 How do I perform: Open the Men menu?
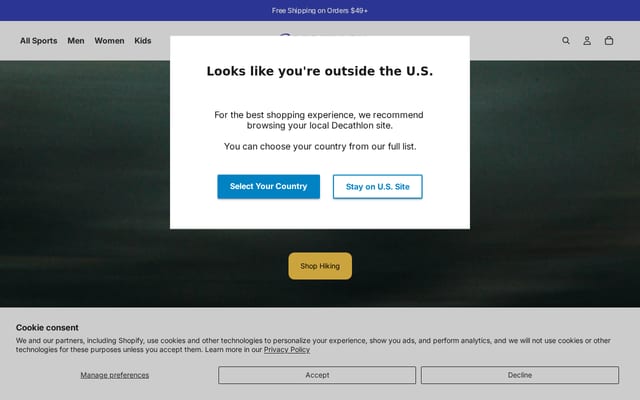coord(76,41)
